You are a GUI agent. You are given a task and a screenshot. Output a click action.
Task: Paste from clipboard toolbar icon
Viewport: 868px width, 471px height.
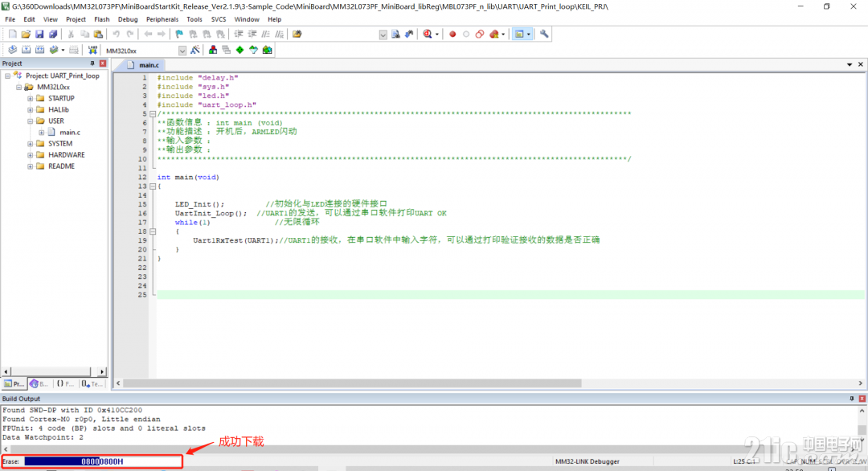(98, 35)
